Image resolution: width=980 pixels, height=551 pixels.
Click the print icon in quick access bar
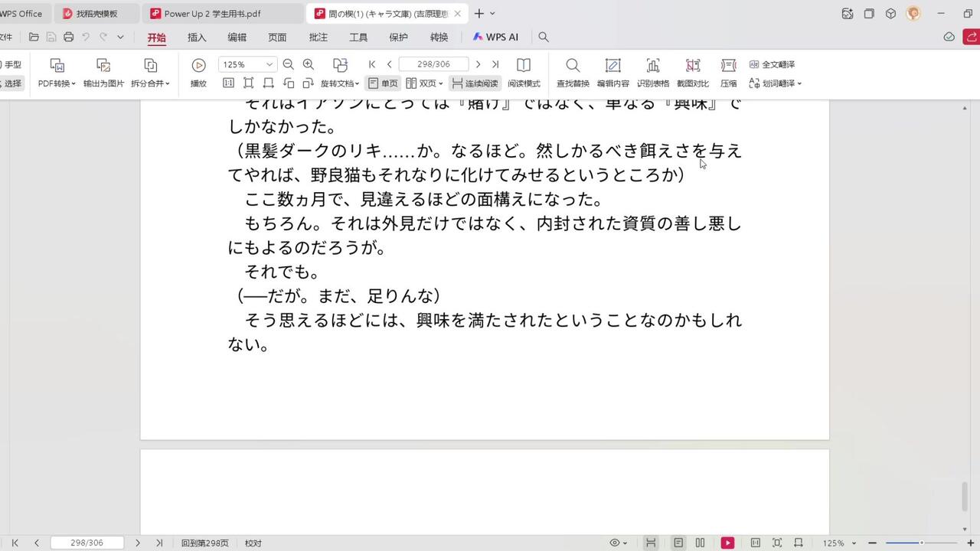[69, 37]
